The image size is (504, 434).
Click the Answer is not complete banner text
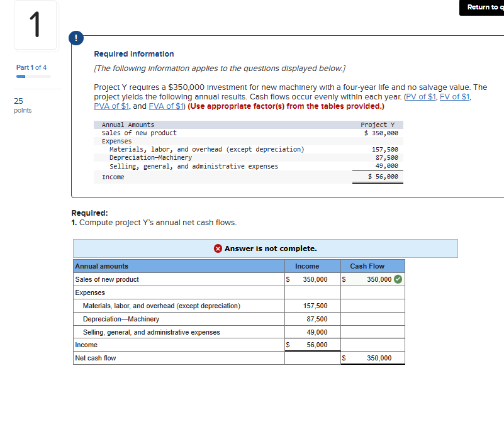coord(271,248)
